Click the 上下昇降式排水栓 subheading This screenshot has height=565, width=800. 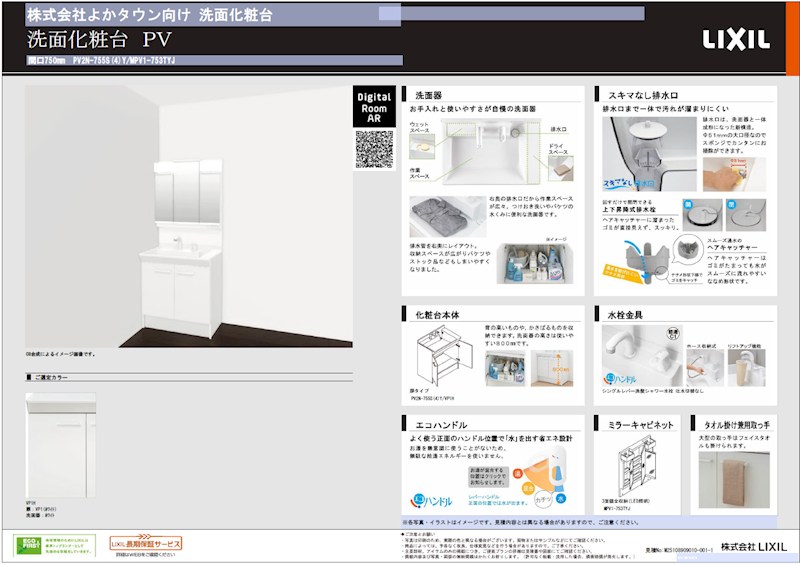pos(629,209)
